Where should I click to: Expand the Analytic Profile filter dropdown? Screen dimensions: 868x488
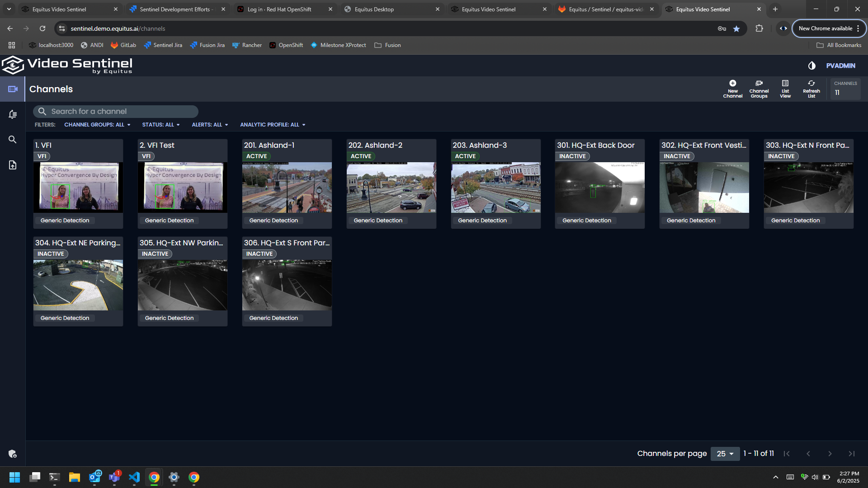click(273, 125)
